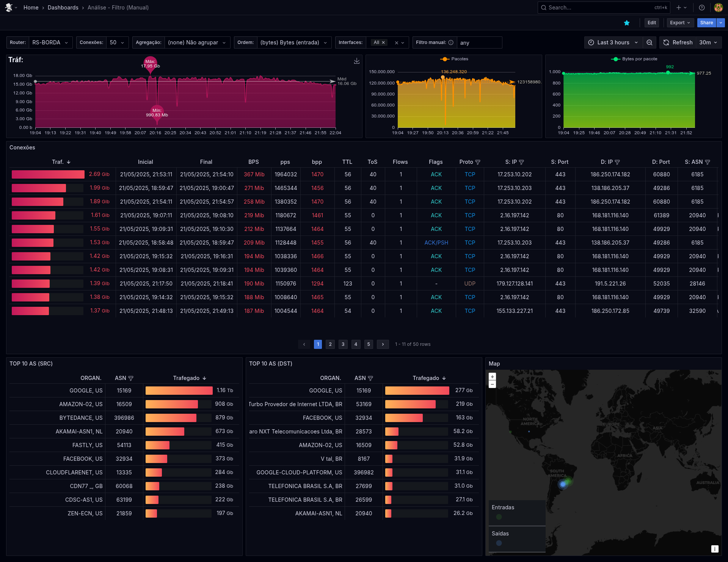Viewport: 728px width, 562px height.
Task: Click the Filtro manual text field
Action: tap(479, 43)
